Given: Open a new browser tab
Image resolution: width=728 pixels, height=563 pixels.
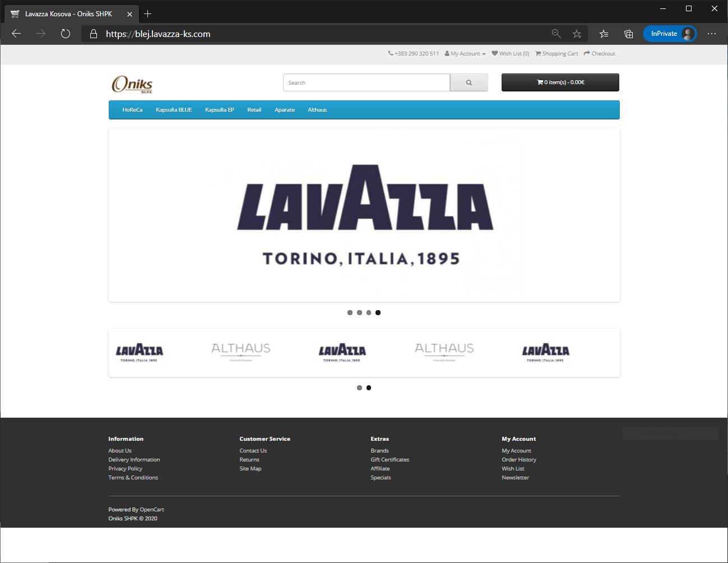Looking at the screenshot, I should click(x=148, y=14).
